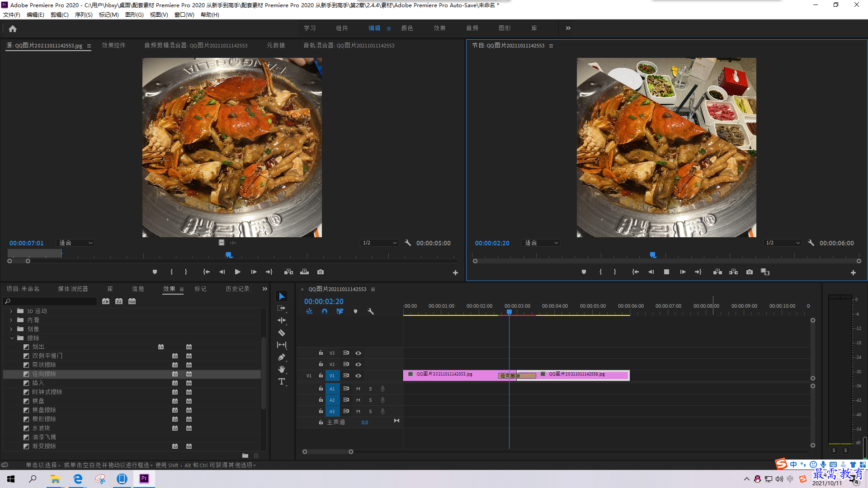
Task: Switch to 媒体浏览器 tab
Action: point(73,289)
